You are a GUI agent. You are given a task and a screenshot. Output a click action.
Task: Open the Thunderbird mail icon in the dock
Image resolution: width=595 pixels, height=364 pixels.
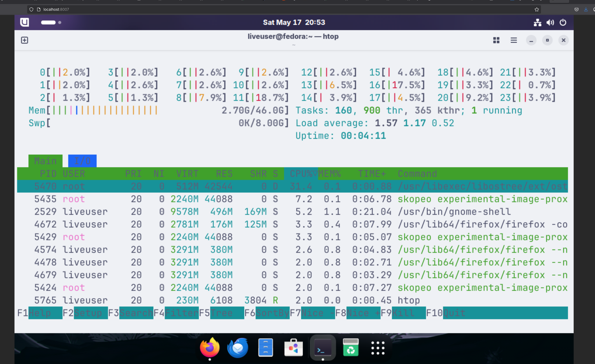[x=238, y=348]
